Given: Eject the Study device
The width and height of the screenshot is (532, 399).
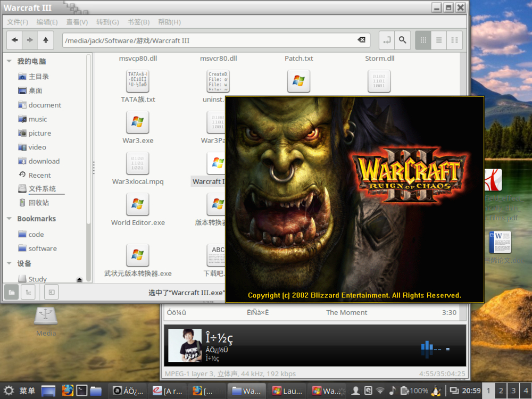Looking at the screenshot, I should point(79,280).
